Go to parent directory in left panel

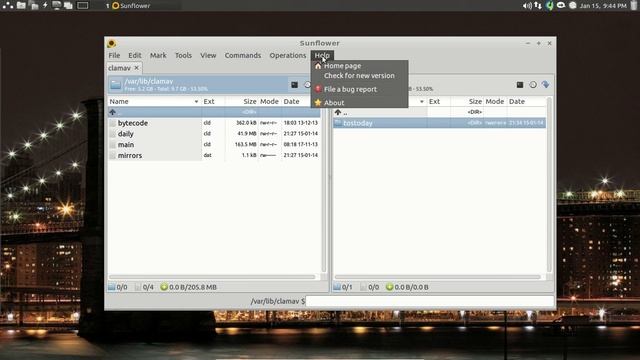214,112
